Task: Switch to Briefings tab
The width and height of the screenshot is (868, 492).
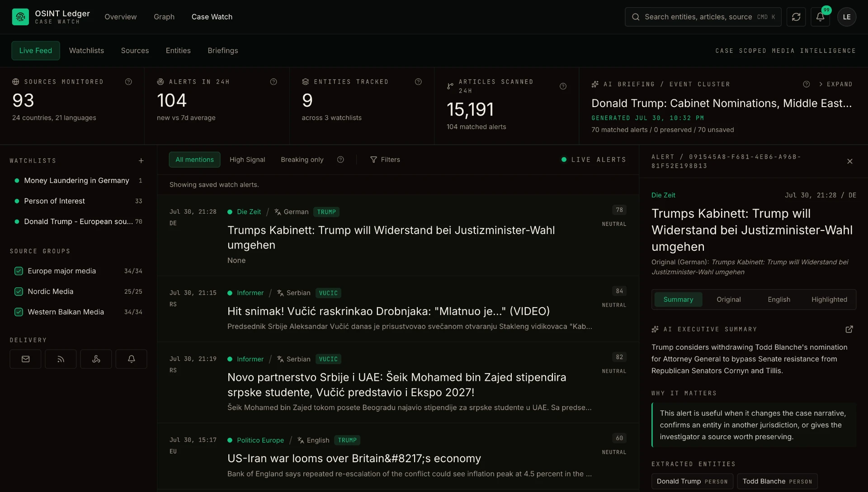Action: tap(223, 51)
